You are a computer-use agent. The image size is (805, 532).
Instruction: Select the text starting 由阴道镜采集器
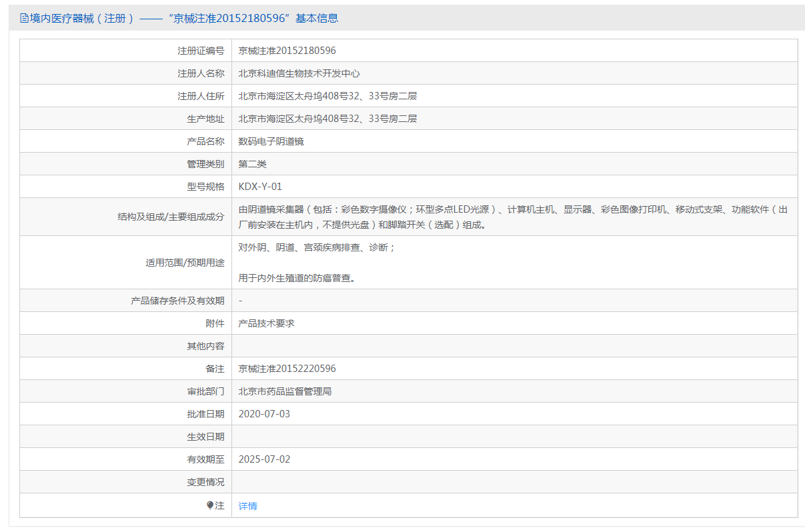click(x=514, y=217)
